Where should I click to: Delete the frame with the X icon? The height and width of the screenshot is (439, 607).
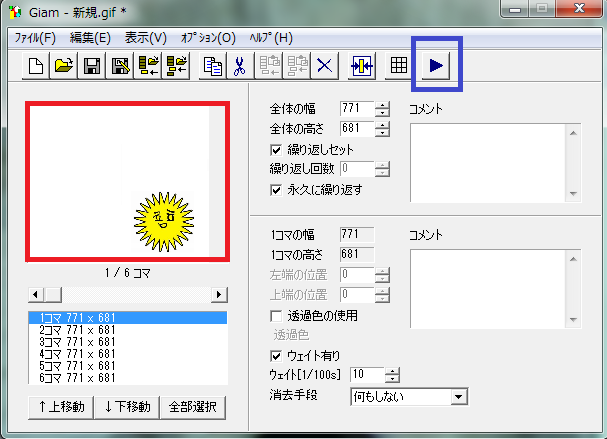click(x=324, y=65)
